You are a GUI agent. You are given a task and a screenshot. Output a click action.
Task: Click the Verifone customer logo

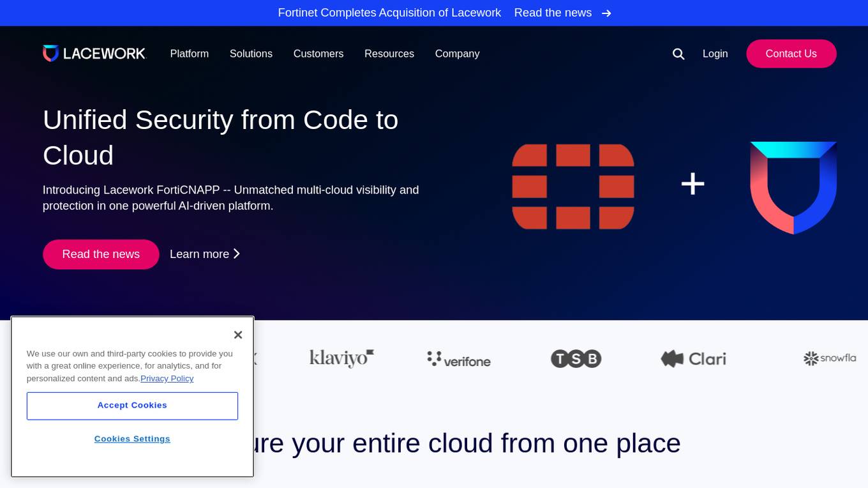point(459,360)
